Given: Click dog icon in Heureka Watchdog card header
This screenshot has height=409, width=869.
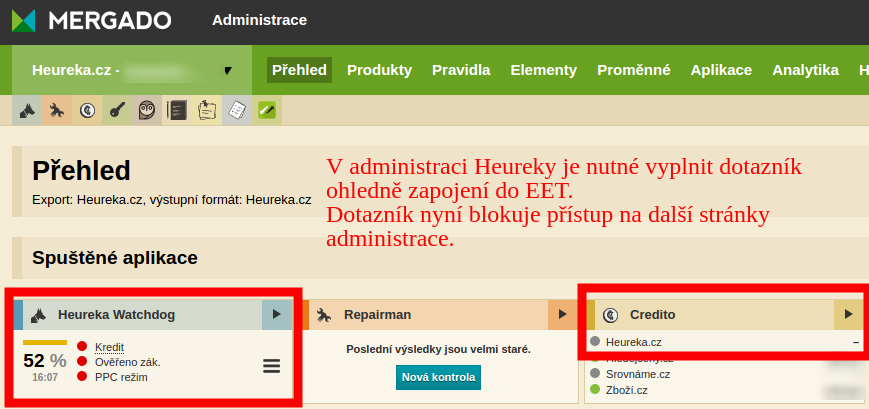Looking at the screenshot, I should pos(38,315).
